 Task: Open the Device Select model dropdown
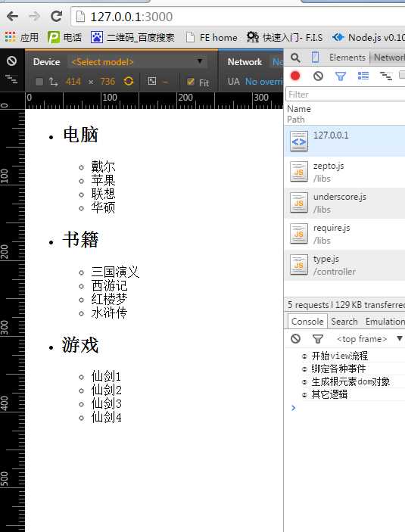(137, 62)
